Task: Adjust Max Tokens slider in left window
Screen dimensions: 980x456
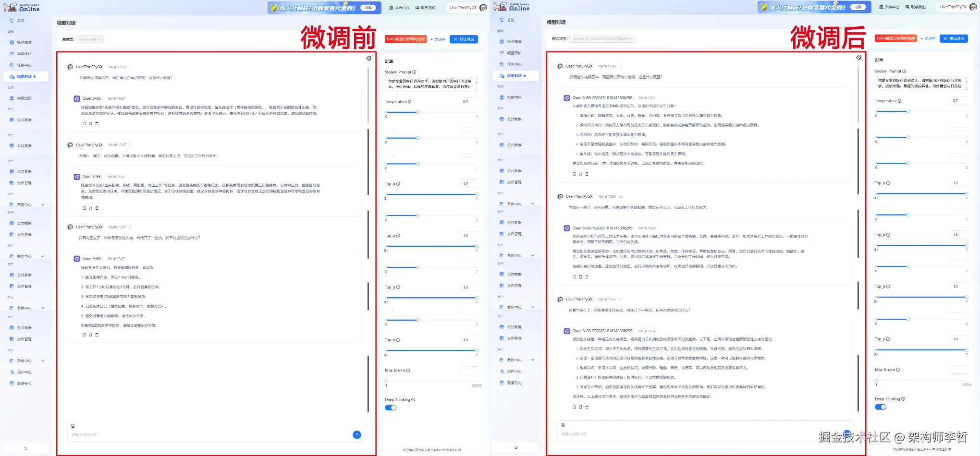Action: coord(386,381)
